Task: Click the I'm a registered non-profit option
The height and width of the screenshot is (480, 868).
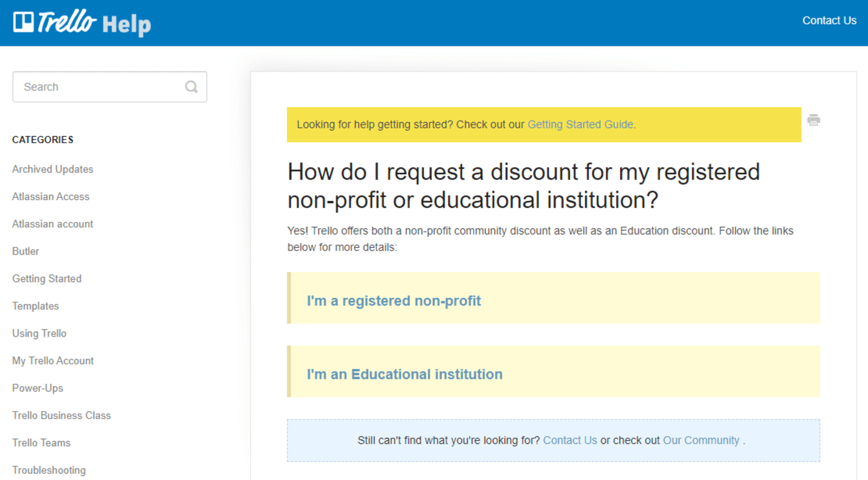Action: pyautogui.click(x=394, y=300)
